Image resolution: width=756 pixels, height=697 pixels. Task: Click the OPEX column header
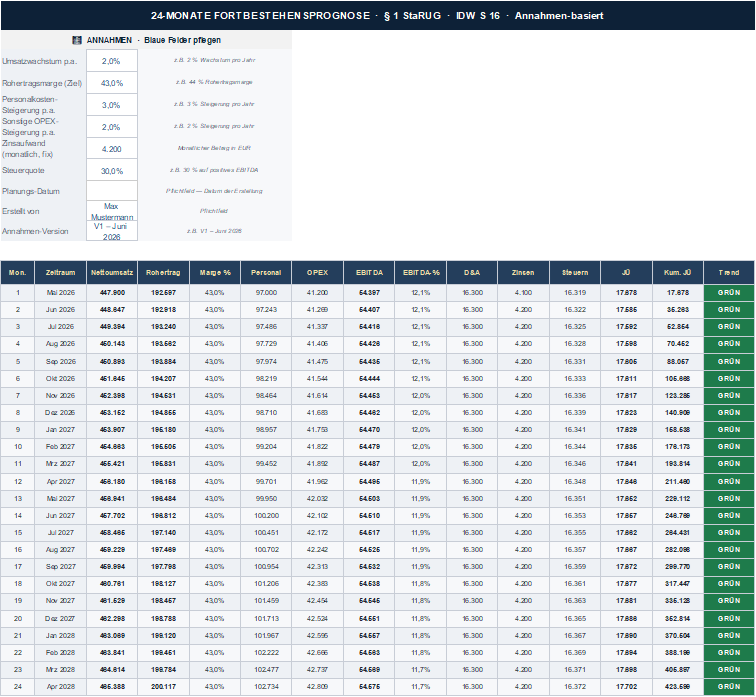click(318, 272)
